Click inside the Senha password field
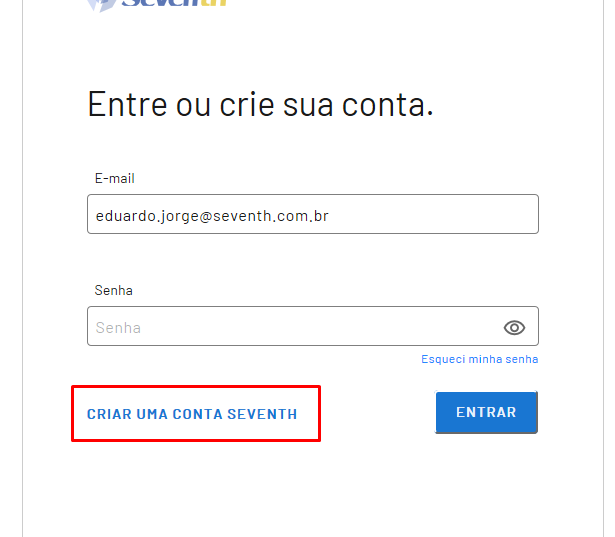The width and height of the screenshot is (615, 537). (x=290, y=327)
